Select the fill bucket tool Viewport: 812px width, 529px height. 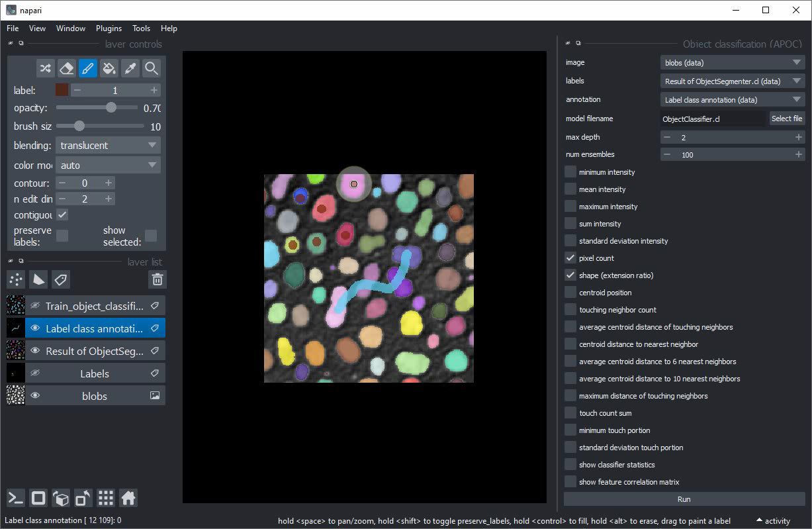109,68
